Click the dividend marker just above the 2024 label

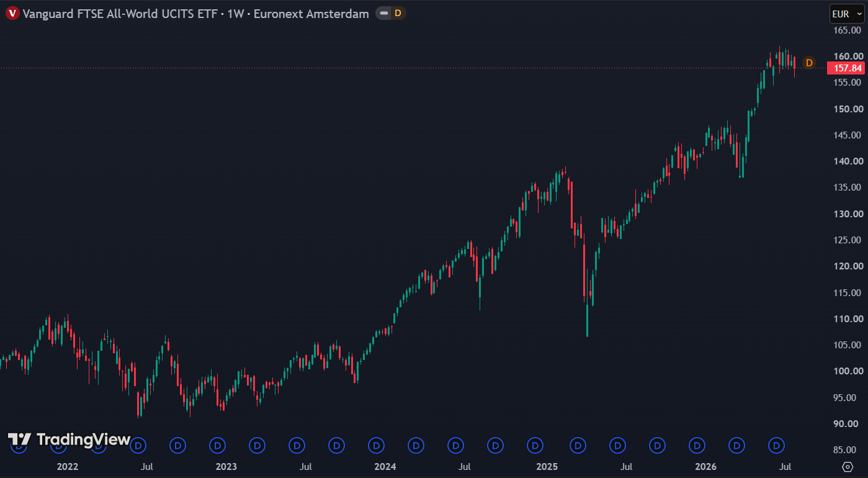point(376,445)
